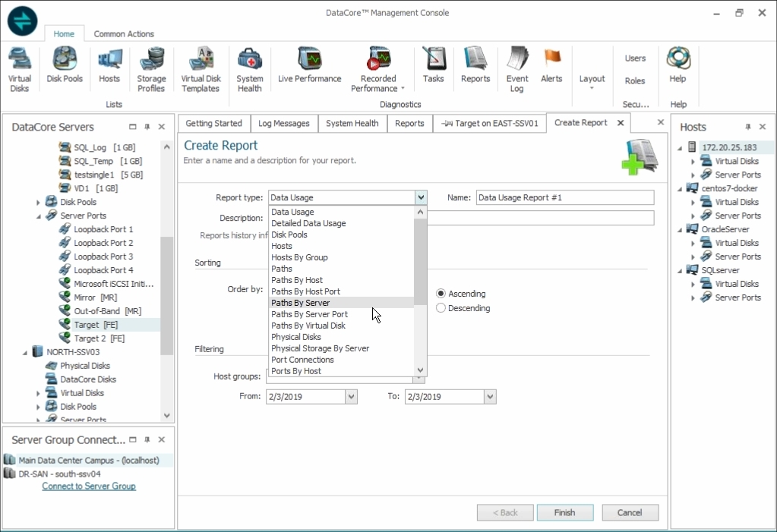Maximize the DataCore Servers panel

tap(132, 127)
